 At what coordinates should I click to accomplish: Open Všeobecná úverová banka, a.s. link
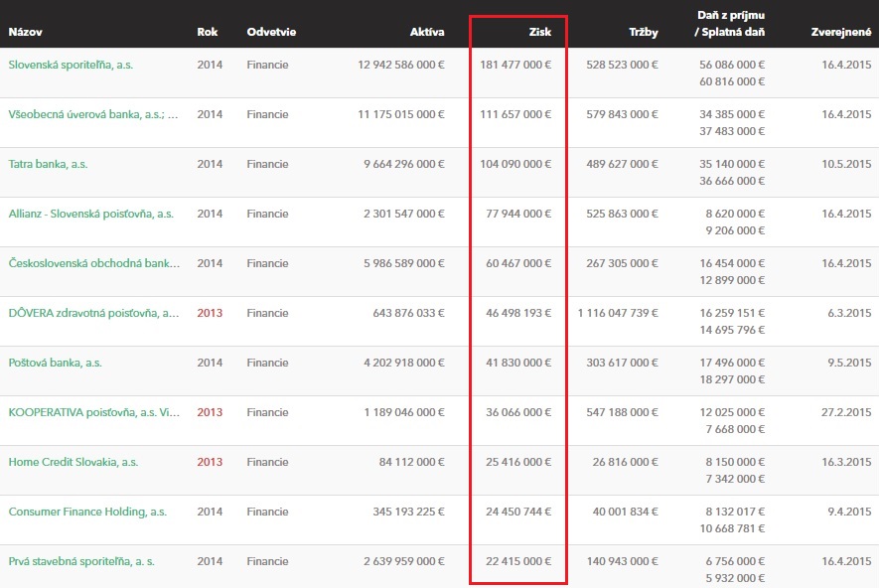click(x=93, y=114)
